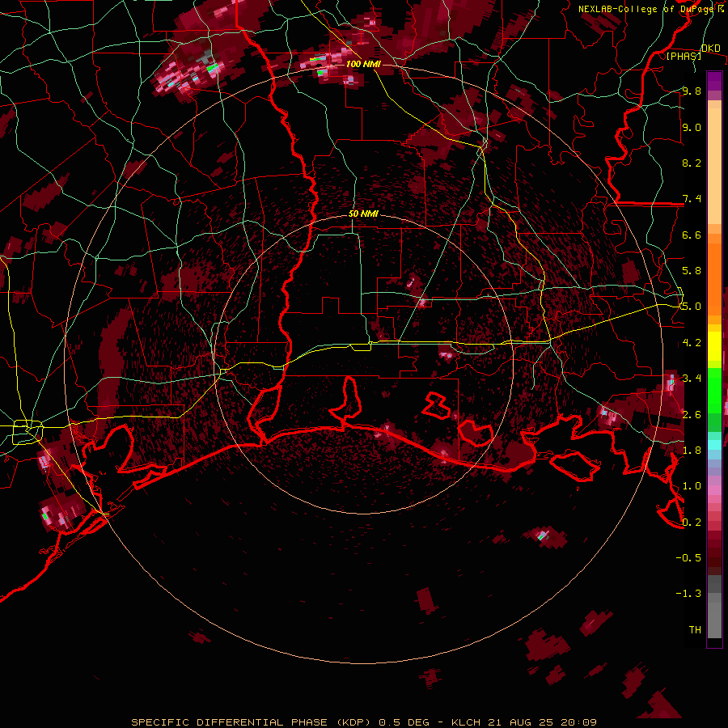Click the -0.5 value on the scale
The width and height of the screenshot is (728, 728).
tap(688, 558)
